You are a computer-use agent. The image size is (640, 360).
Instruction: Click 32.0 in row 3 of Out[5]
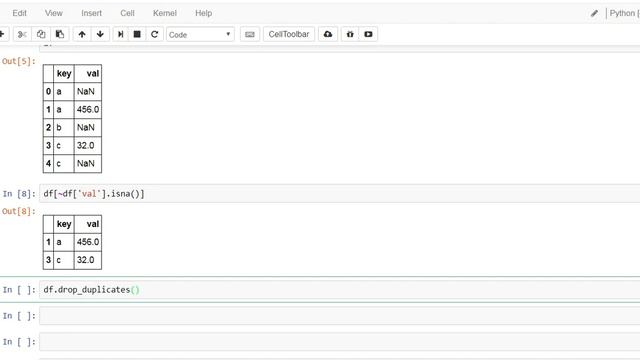click(86, 145)
